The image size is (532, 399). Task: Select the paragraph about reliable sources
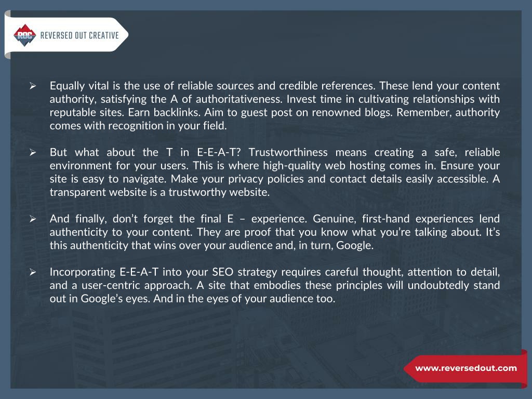274,105
